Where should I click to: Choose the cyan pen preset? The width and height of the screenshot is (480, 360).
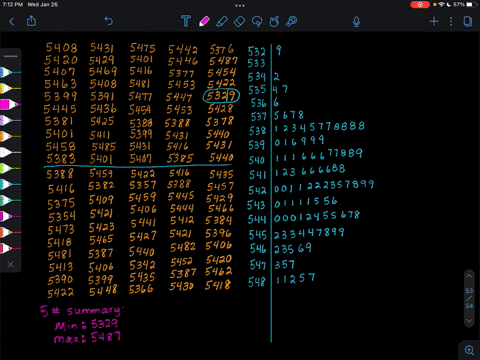coord(10,184)
